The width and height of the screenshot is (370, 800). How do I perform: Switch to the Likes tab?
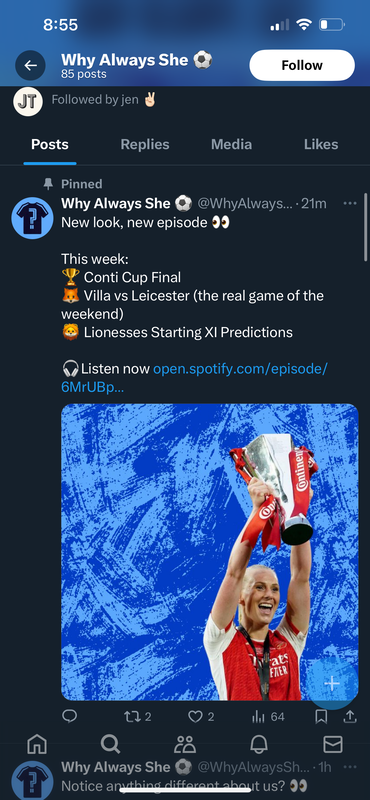point(321,144)
